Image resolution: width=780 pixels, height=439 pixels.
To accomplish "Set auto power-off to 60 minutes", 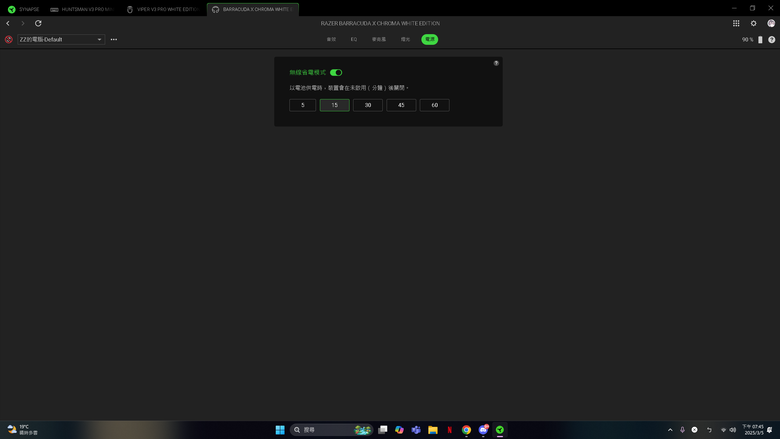I will [x=434, y=105].
